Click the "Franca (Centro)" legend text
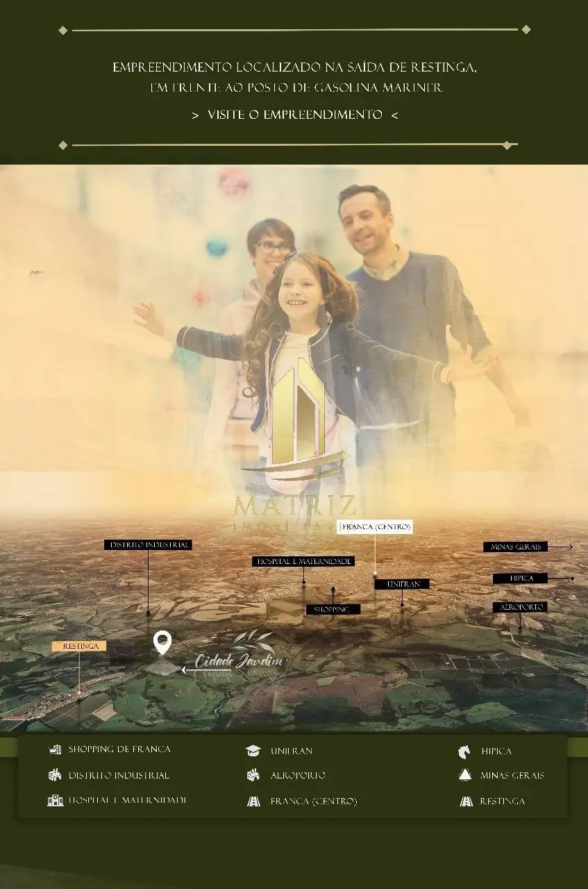This screenshot has height=889, width=588. coord(314,801)
